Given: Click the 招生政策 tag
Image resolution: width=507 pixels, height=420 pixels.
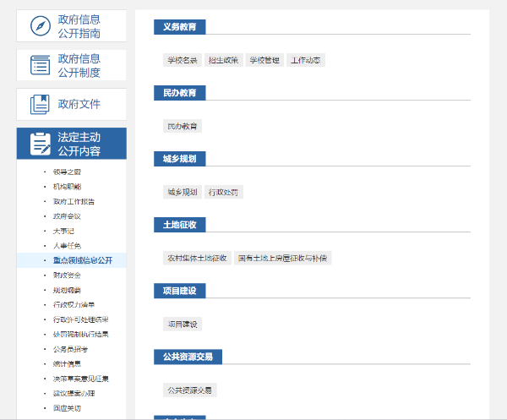Looking at the screenshot, I should (223, 60).
